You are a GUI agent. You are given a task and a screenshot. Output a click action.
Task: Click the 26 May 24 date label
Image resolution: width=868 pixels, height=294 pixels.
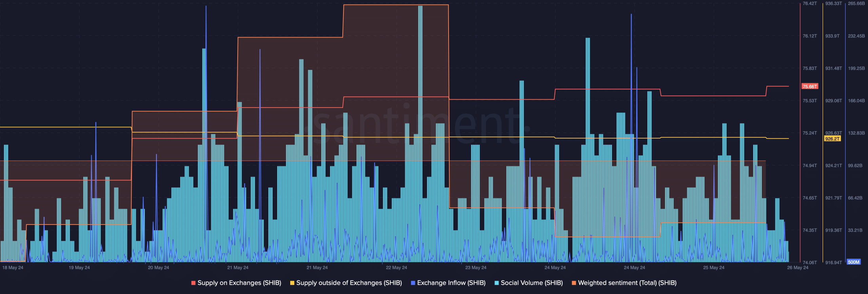(x=798, y=268)
